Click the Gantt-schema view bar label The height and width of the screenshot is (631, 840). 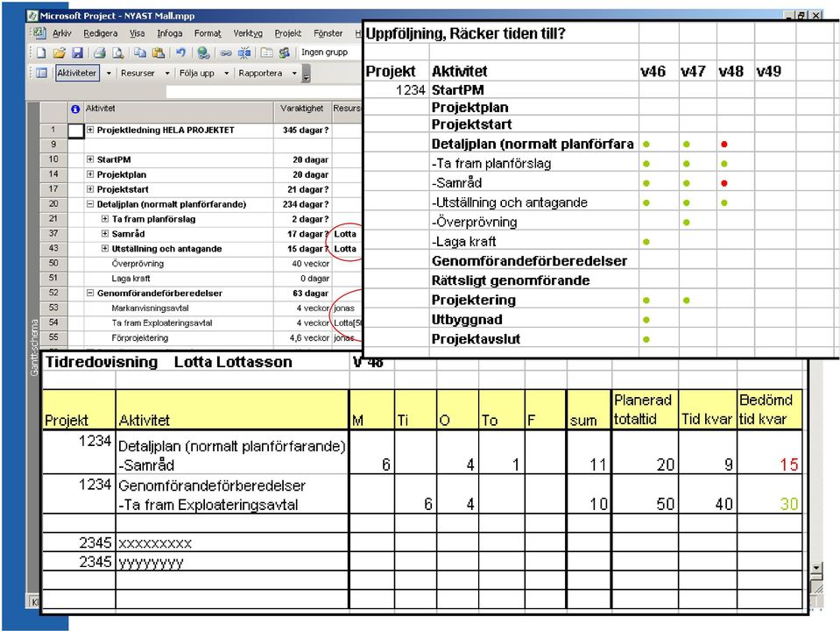(x=34, y=347)
